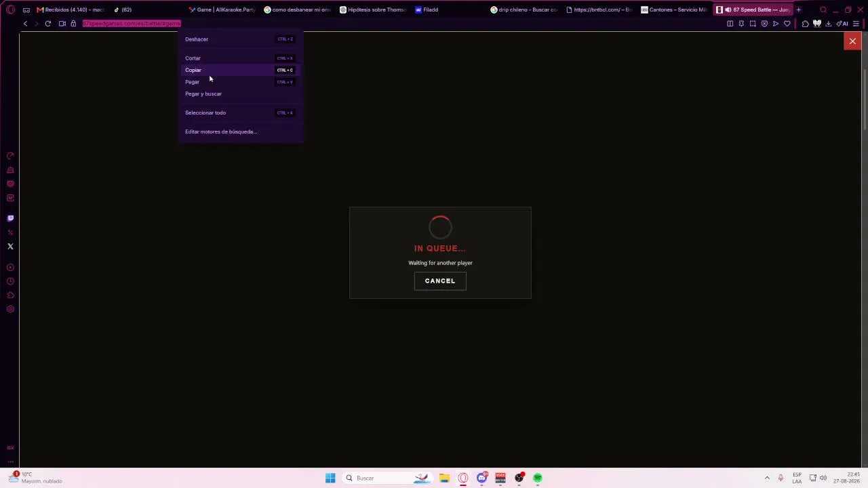
Task: Switch to Cantones Servicio Militar tab
Action: pos(675,9)
